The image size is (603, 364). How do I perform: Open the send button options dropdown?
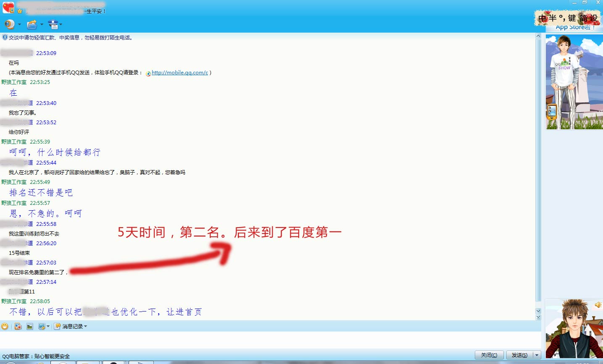point(537,355)
